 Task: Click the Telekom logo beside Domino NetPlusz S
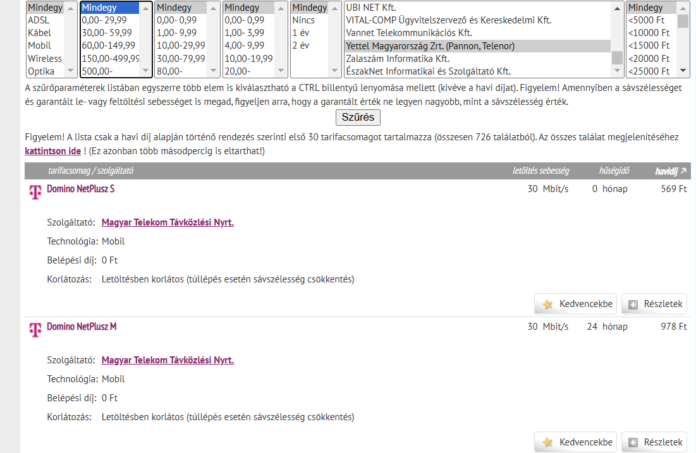35,190
